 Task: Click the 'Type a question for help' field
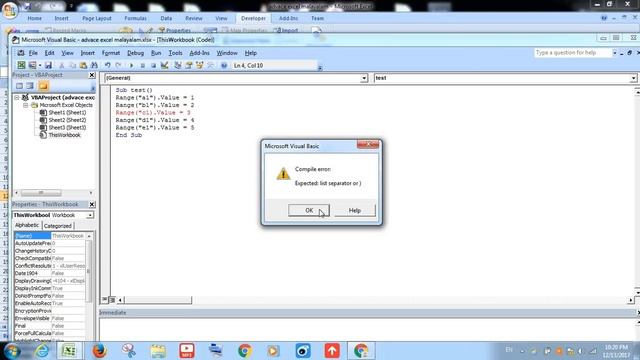pos(572,53)
